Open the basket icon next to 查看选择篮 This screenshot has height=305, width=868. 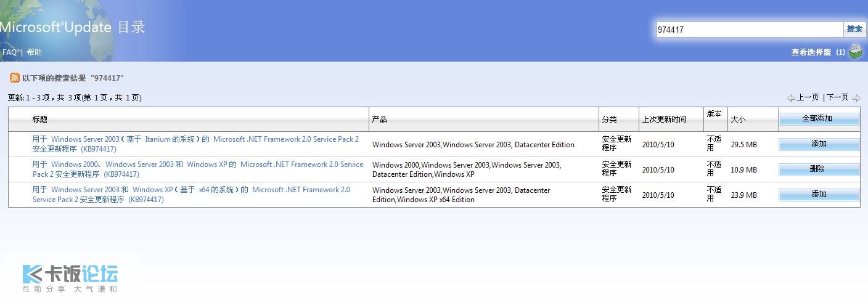(856, 52)
